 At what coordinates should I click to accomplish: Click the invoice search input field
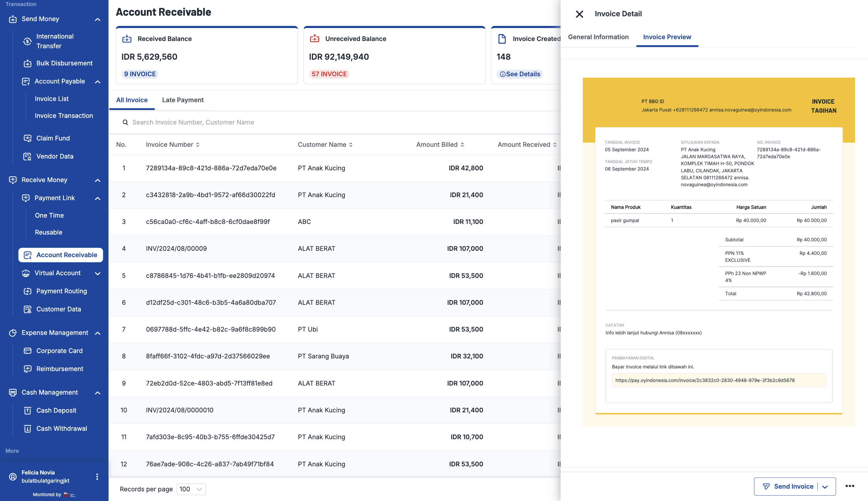(x=241, y=122)
